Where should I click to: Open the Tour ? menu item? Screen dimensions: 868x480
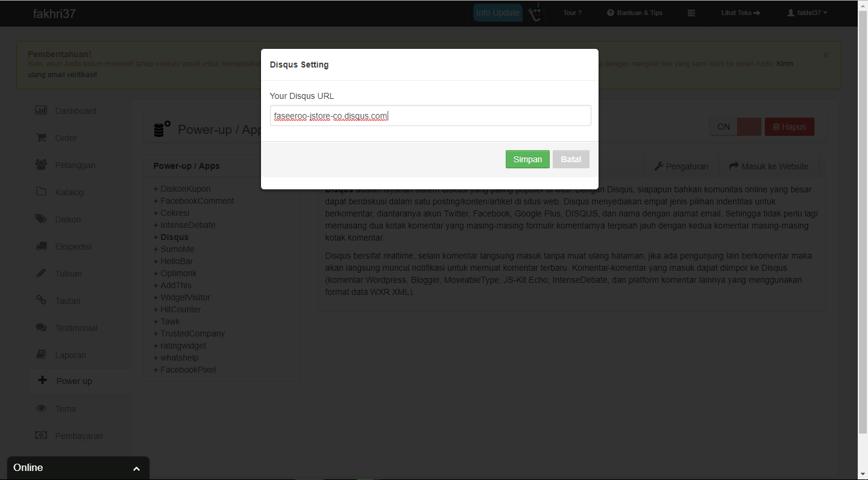pyautogui.click(x=572, y=13)
